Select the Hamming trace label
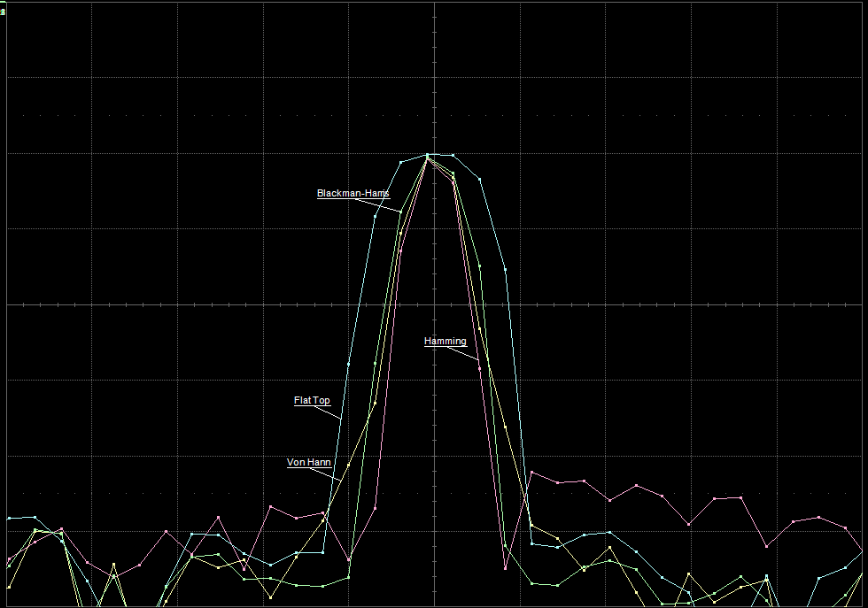868x608 pixels. (445, 341)
